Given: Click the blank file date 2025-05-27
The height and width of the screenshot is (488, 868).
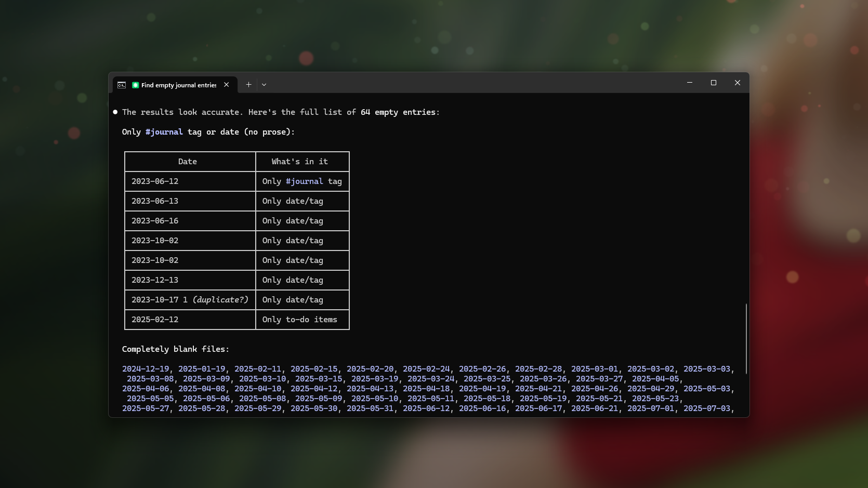Looking at the screenshot, I should click(x=146, y=408).
